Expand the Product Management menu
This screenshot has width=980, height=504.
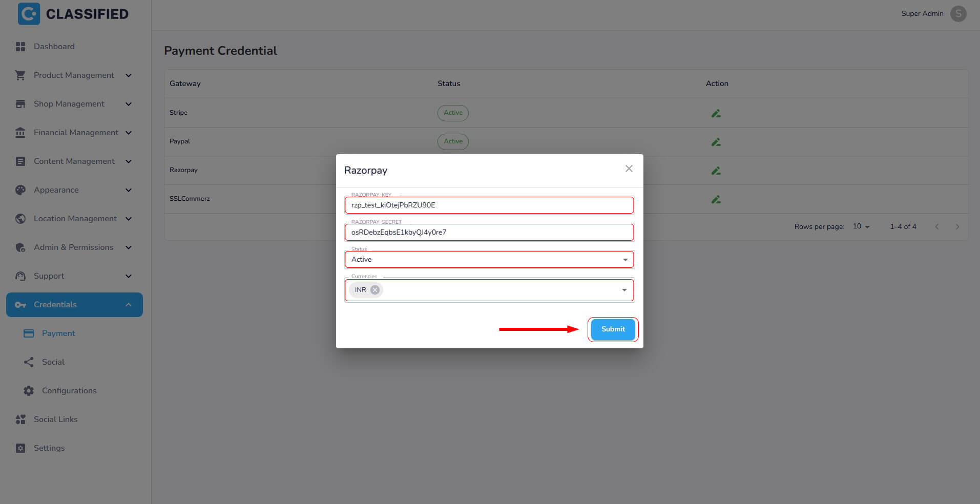74,75
